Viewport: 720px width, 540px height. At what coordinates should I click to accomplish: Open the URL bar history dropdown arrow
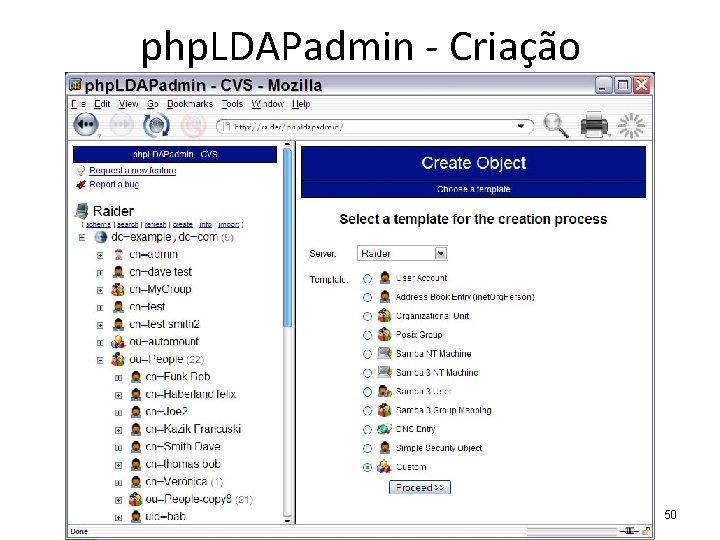coord(521,126)
